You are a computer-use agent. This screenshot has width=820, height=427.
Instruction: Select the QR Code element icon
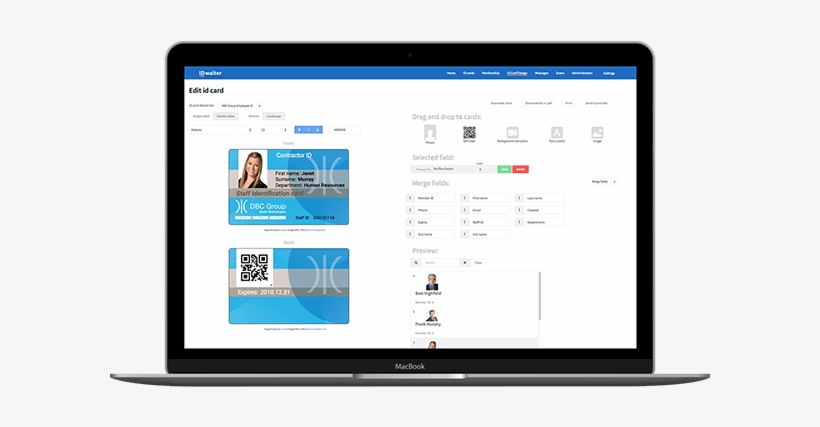[x=469, y=132]
